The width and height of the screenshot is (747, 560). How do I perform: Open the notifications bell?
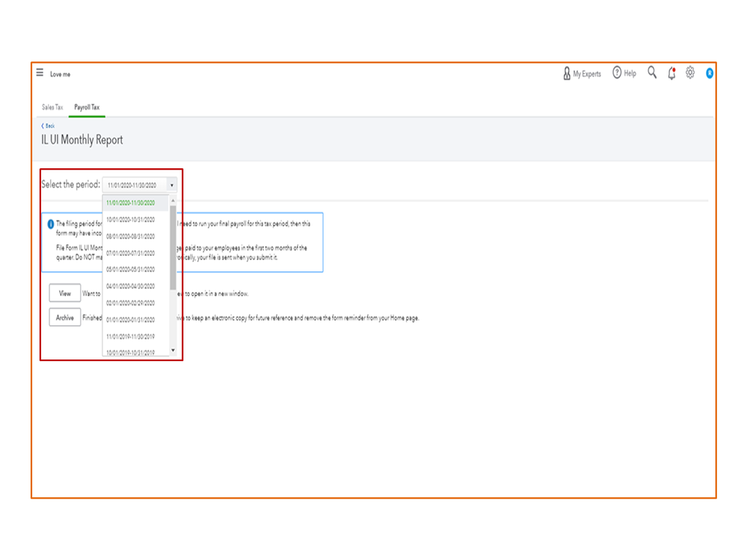pos(671,73)
